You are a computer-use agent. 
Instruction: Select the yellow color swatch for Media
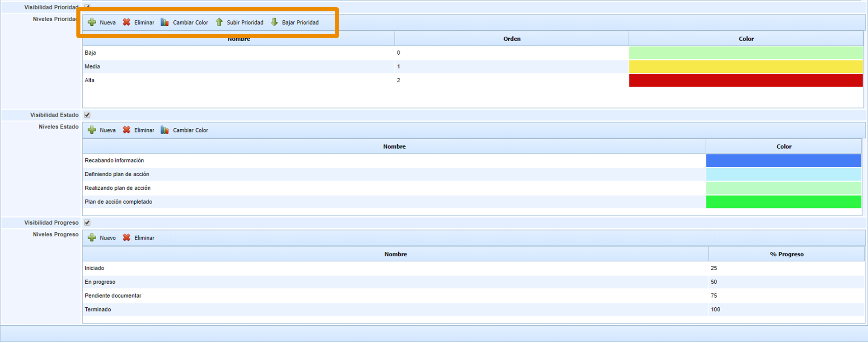point(746,67)
